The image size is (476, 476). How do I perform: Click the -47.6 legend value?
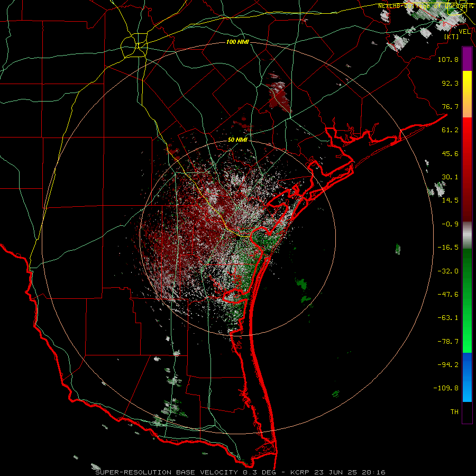(448, 295)
